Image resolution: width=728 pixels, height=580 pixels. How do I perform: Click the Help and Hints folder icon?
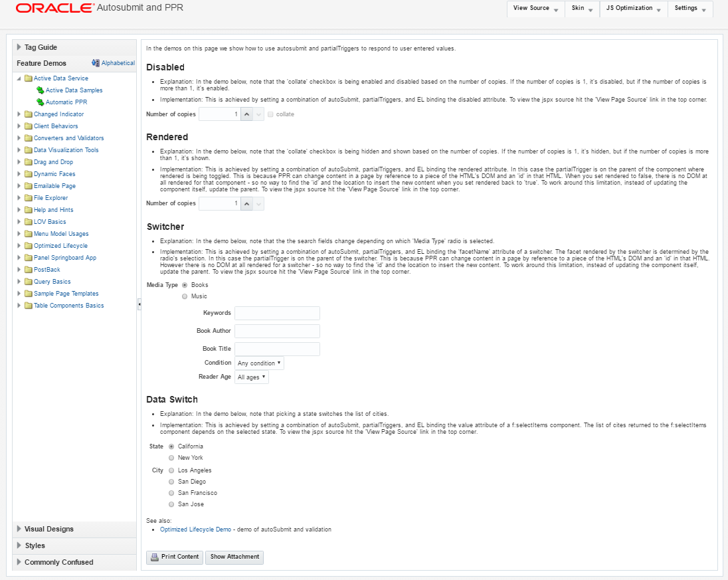pos(29,210)
